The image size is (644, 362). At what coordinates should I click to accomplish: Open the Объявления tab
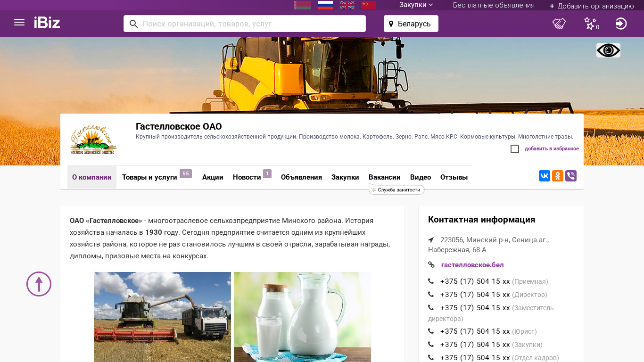(x=301, y=177)
